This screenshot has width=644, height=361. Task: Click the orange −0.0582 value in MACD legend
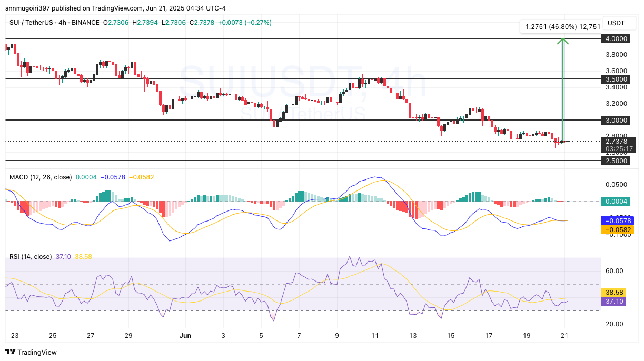pos(141,177)
